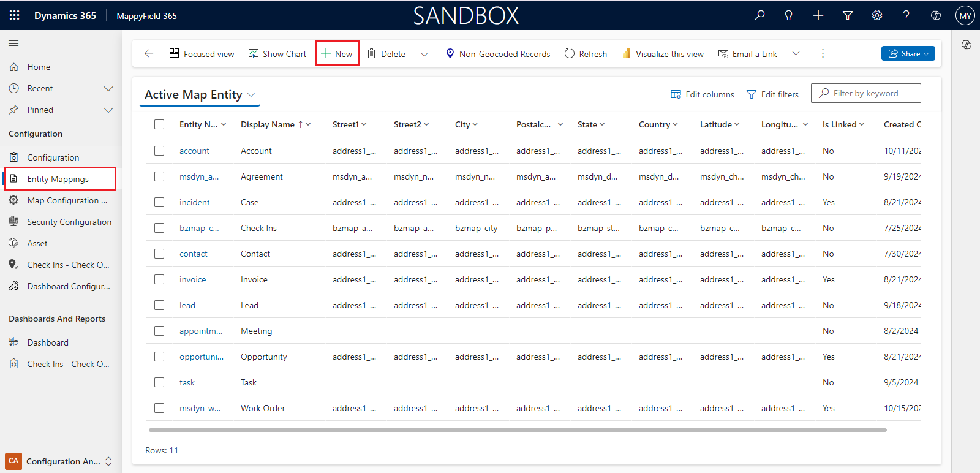Click Show Chart in command bar
Viewport: 980px width, 473px height.
click(x=277, y=54)
